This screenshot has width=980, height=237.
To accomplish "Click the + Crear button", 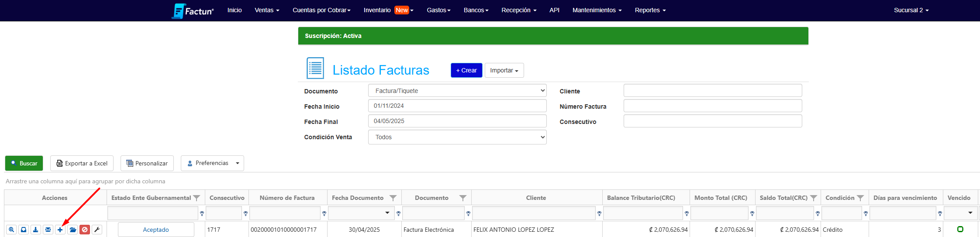I will coord(466,70).
